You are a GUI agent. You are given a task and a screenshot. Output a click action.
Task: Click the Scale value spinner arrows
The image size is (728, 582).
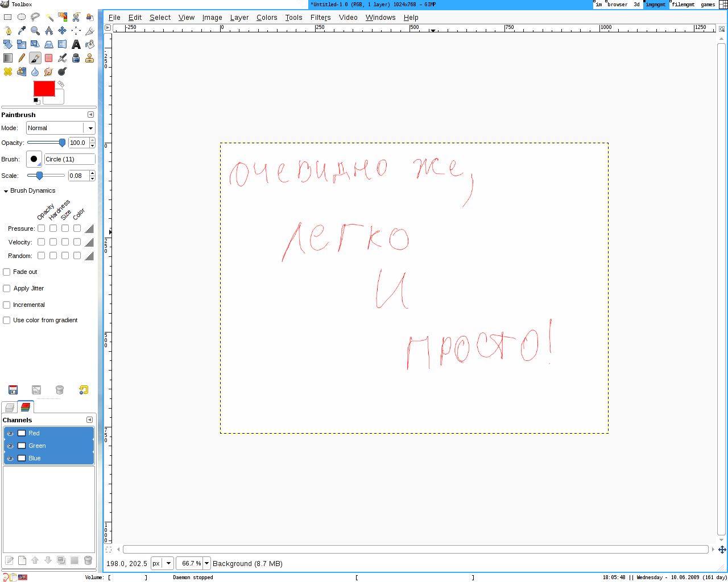point(92,176)
